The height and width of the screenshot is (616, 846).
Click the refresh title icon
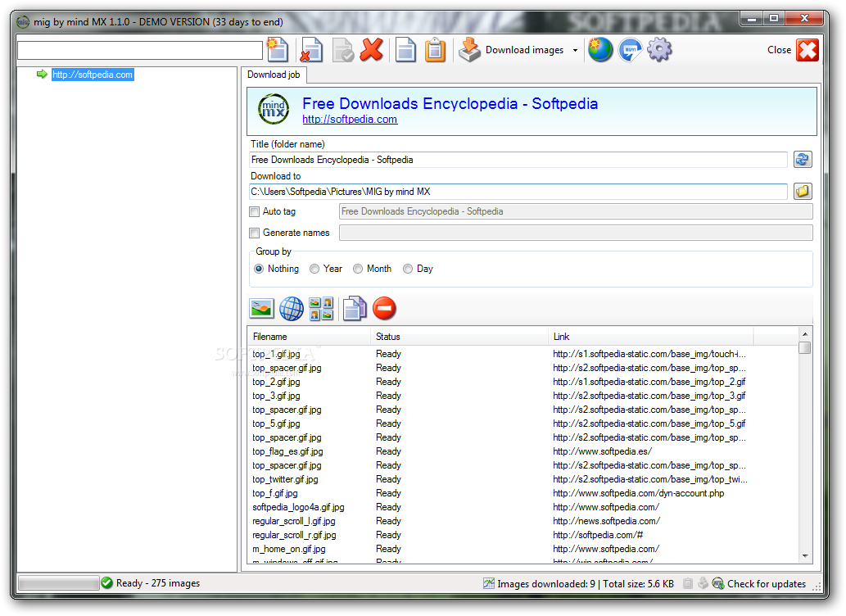click(x=803, y=159)
